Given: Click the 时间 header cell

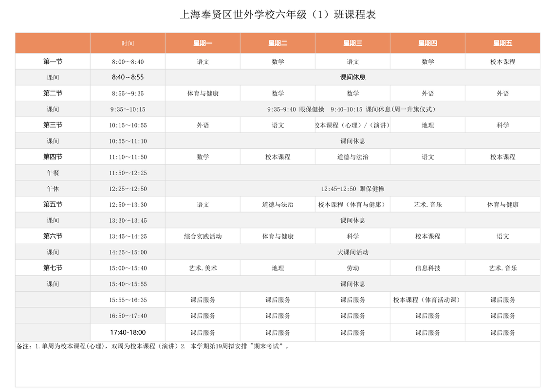Looking at the screenshot, I should pyautogui.click(x=128, y=43).
